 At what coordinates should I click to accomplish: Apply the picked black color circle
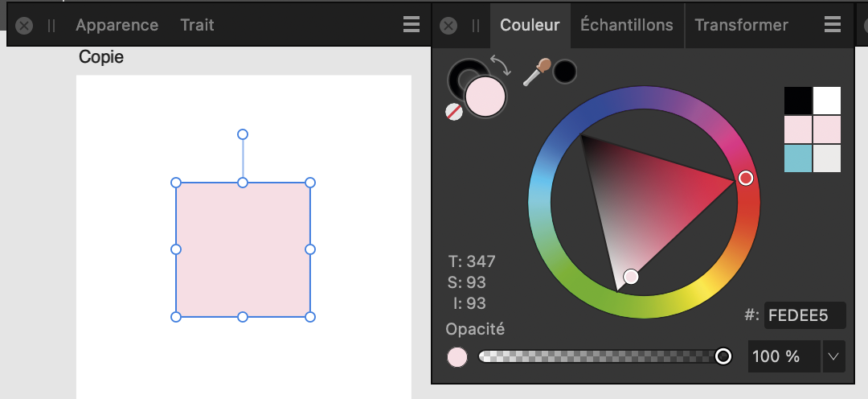pos(565,72)
